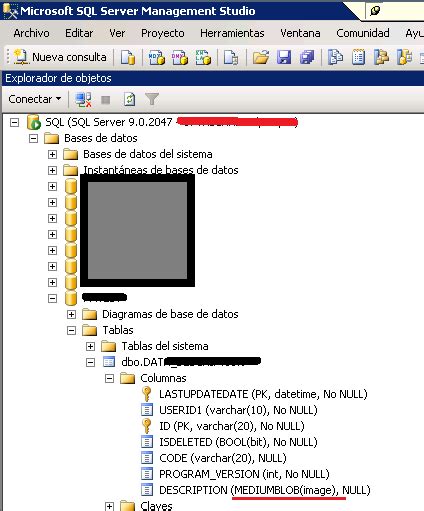Select Instantáneas de bases de datos folder
424x511 pixels.
pyautogui.click(x=161, y=170)
